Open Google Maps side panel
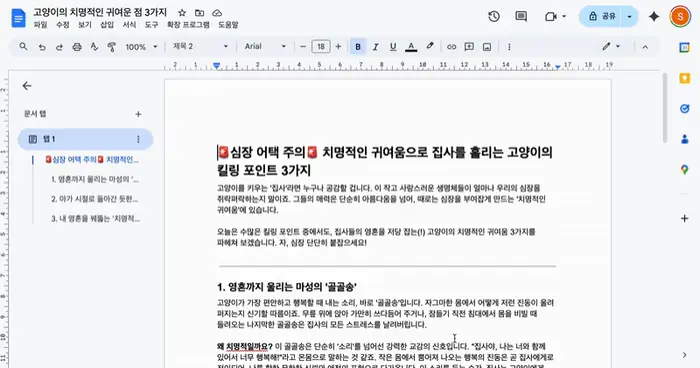Image resolution: width=700 pixels, height=368 pixels. (x=684, y=170)
